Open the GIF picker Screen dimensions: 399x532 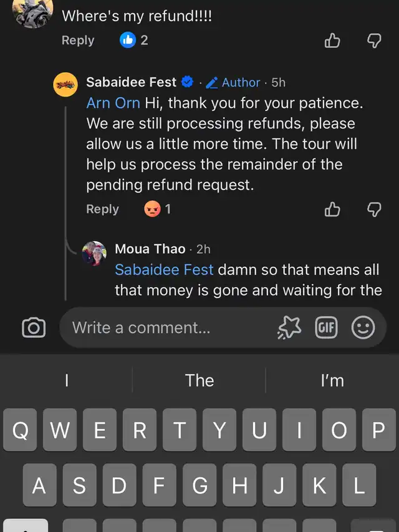click(x=326, y=327)
